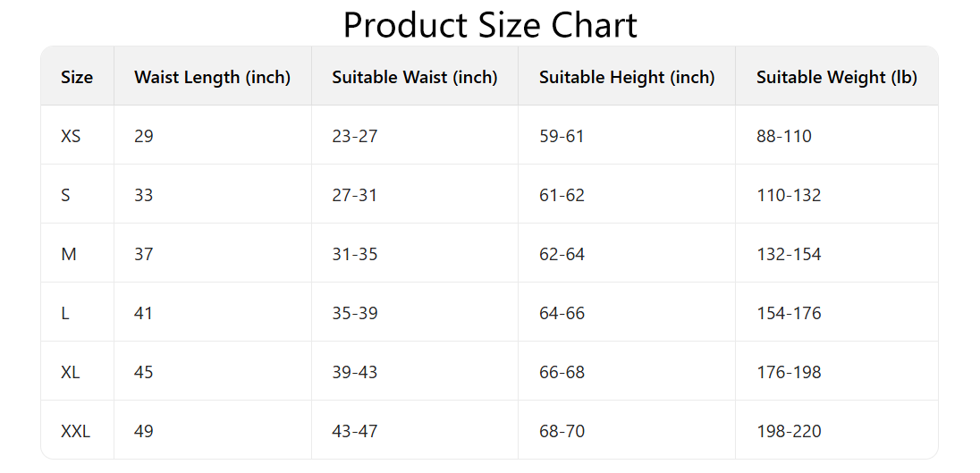Image resolution: width=980 pixels, height=473 pixels.
Task: Click suitable waist range 23-27
Action: click(354, 137)
